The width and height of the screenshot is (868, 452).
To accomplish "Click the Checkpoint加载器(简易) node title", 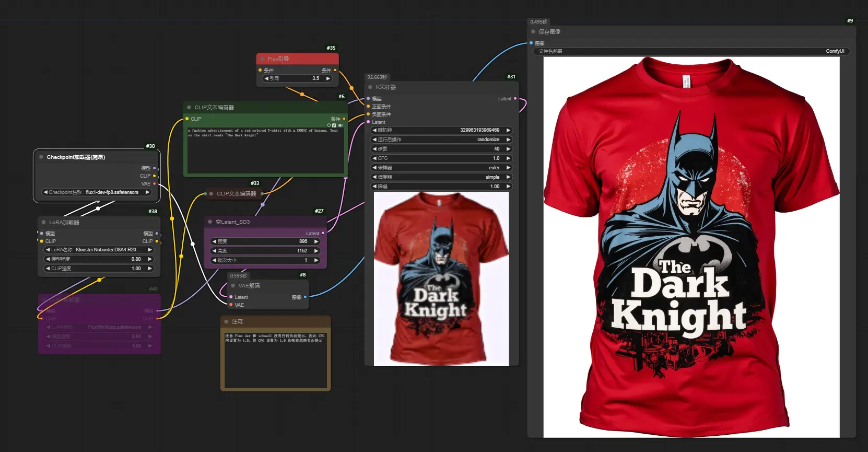I will pyautogui.click(x=76, y=157).
